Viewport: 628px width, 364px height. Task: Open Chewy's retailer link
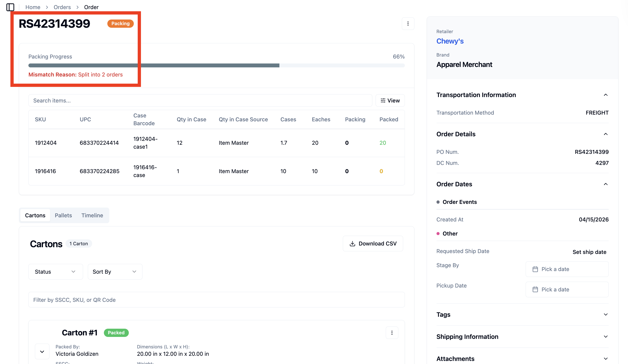[x=450, y=41]
